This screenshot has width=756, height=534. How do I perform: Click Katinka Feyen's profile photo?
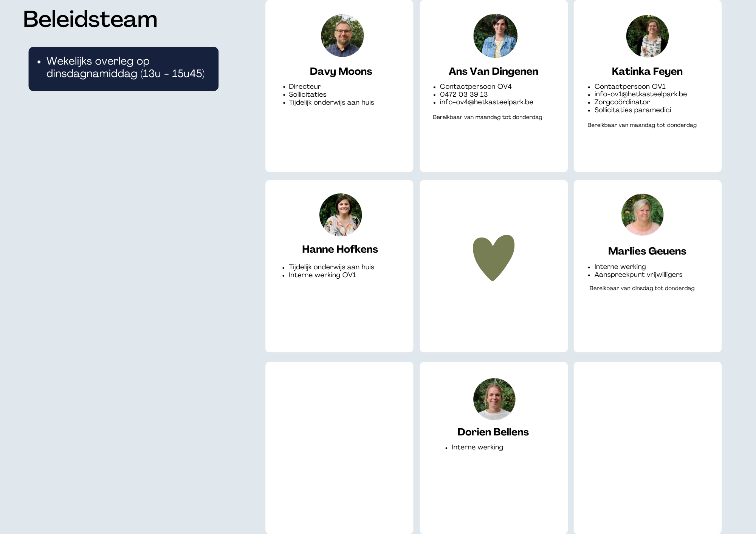[647, 36]
